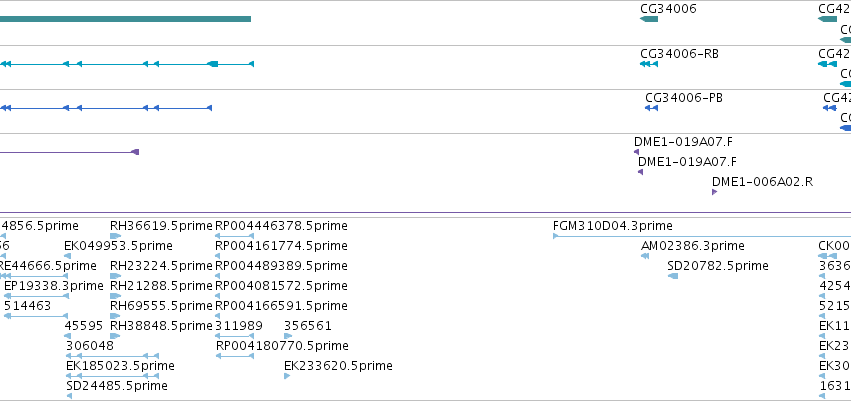Click the EK185023.5prime label
Image resolution: width=851 pixels, height=401 pixels.
(x=120, y=366)
